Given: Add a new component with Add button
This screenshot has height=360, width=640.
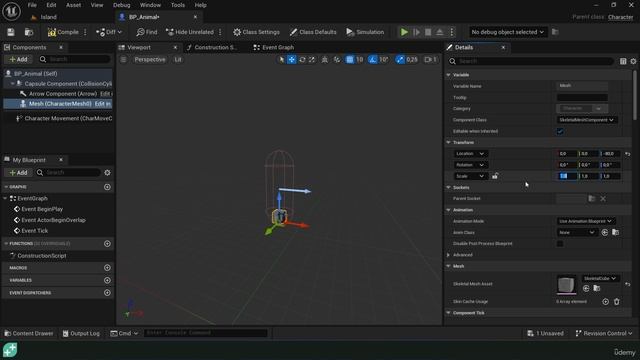Looking at the screenshot, I should point(18,60).
